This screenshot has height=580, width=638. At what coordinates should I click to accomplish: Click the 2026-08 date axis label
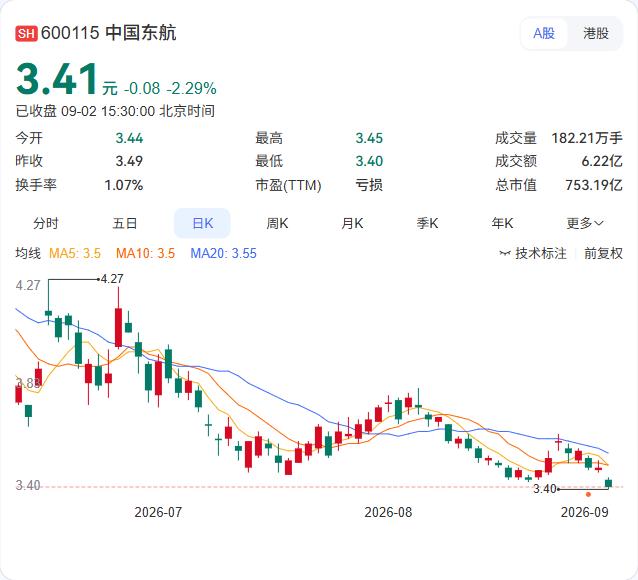pos(388,512)
